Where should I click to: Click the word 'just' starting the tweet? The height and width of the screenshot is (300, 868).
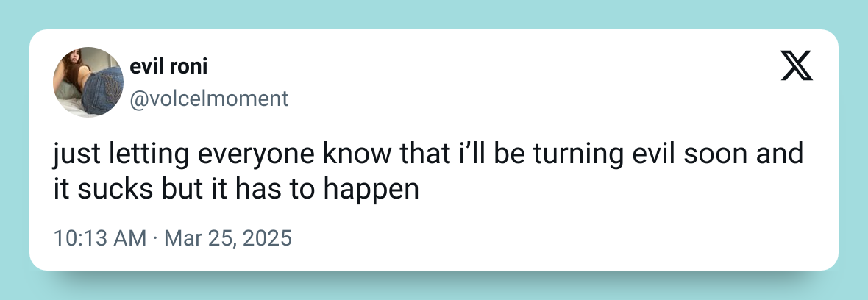[74, 155]
